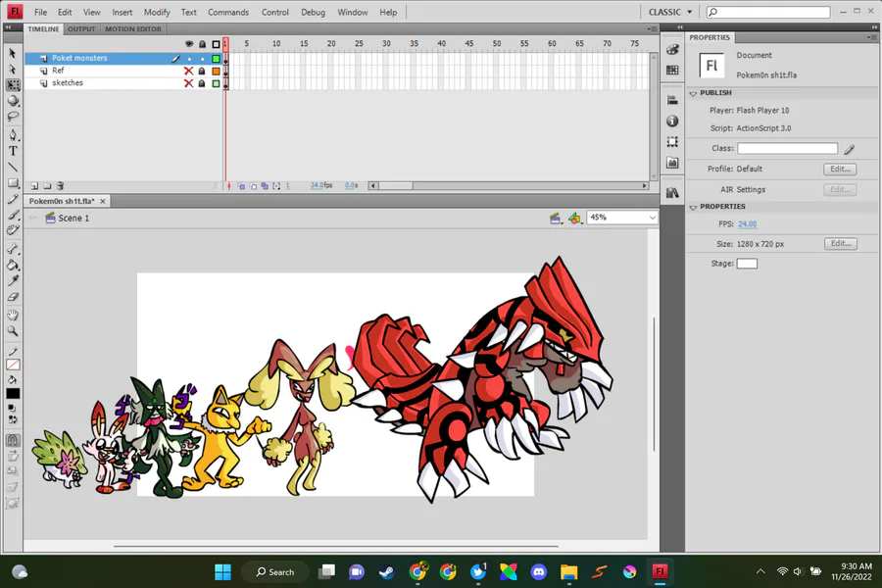
Task: Close the Pokem0n sh1t.fla document tab
Action: point(102,201)
